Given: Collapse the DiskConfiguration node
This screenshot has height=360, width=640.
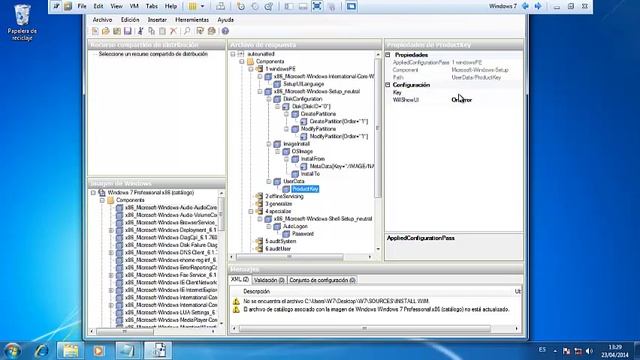Looking at the screenshot, I should tap(269, 99).
